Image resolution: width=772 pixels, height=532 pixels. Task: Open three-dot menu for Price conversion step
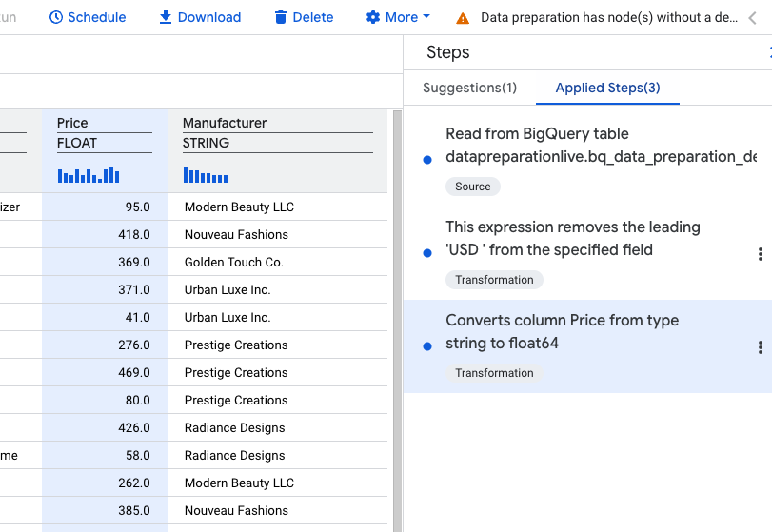tap(760, 347)
